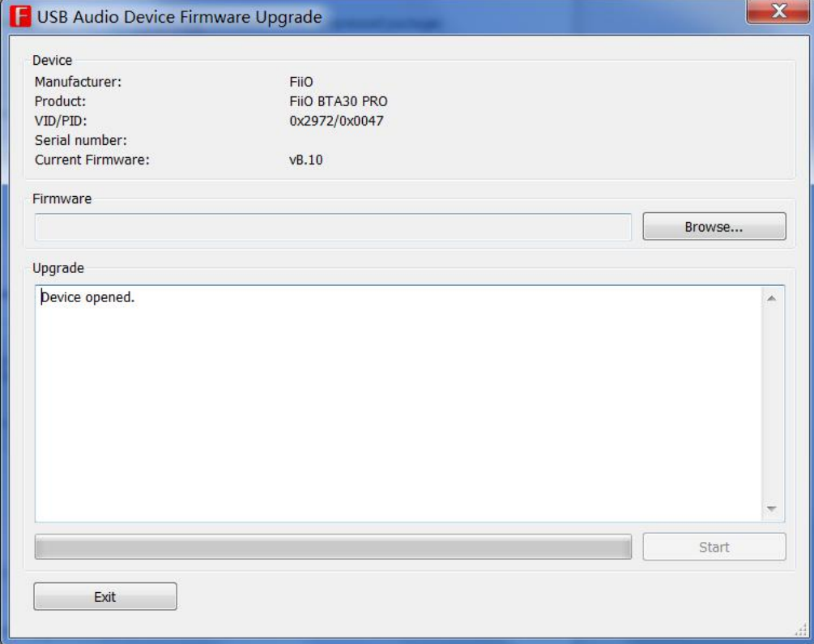The width and height of the screenshot is (814, 644).
Task: Click the red FiiO app icon in title bar
Action: tap(20, 16)
